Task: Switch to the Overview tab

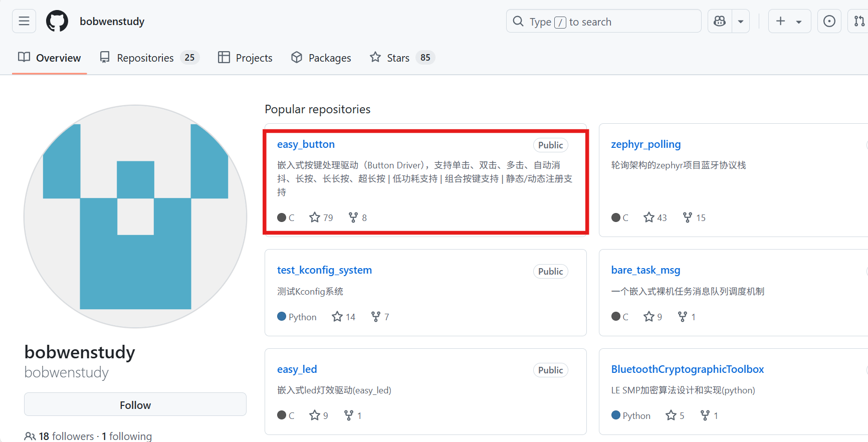Action: click(50, 58)
